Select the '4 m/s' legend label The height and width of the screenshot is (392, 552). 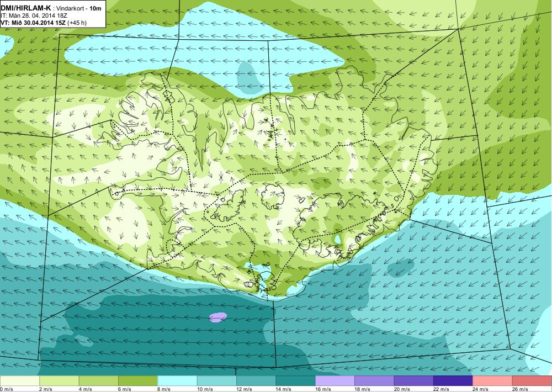click(85, 389)
